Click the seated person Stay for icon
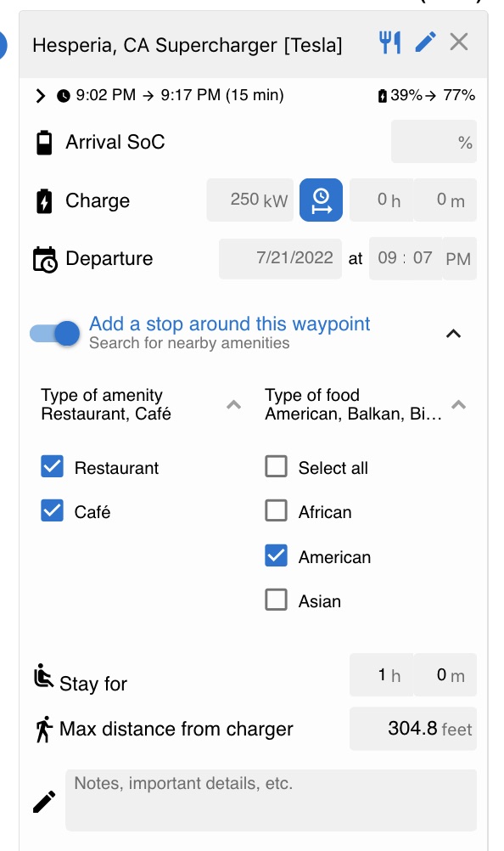Image resolution: width=504 pixels, height=851 pixels. pyautogui.click(x=43, y=676)
